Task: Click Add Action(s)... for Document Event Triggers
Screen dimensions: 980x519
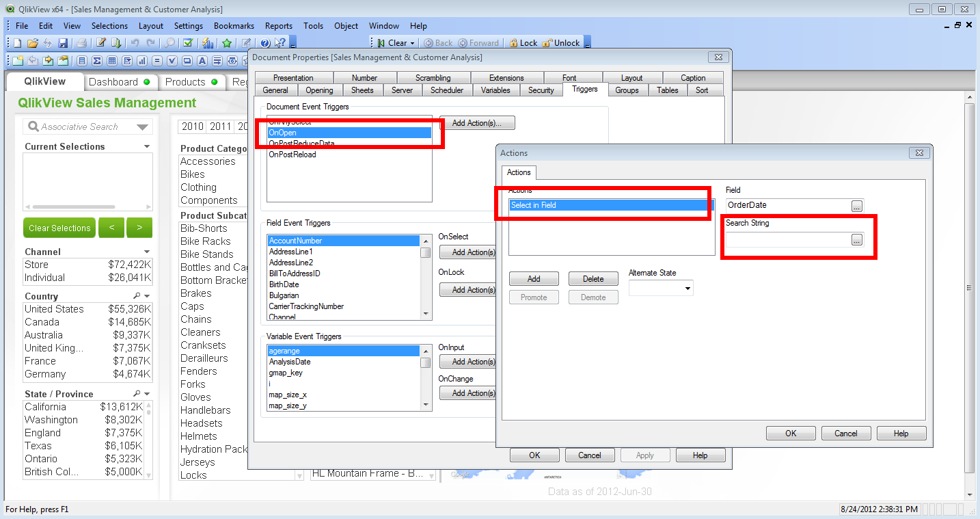Action: click(x=477, y=123)
